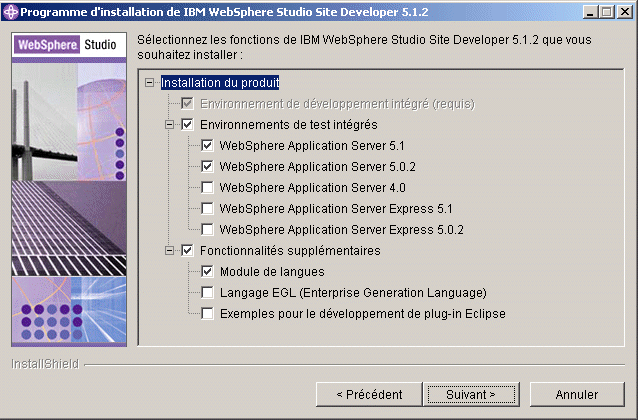Toggle the Fonctionnalités supplémentaires checkbox
This screenshot has height=420, width=638.
(x=187, y=250)
